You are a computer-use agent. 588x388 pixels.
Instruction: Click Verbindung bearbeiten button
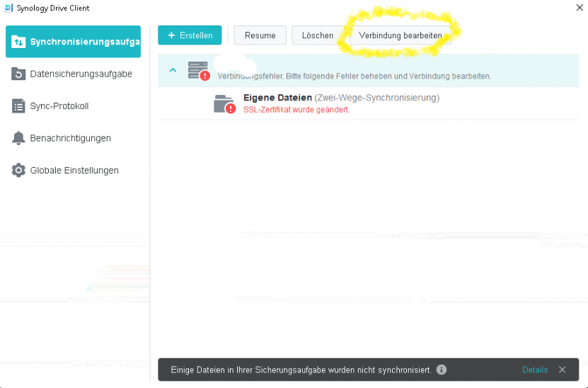point(400,35)
